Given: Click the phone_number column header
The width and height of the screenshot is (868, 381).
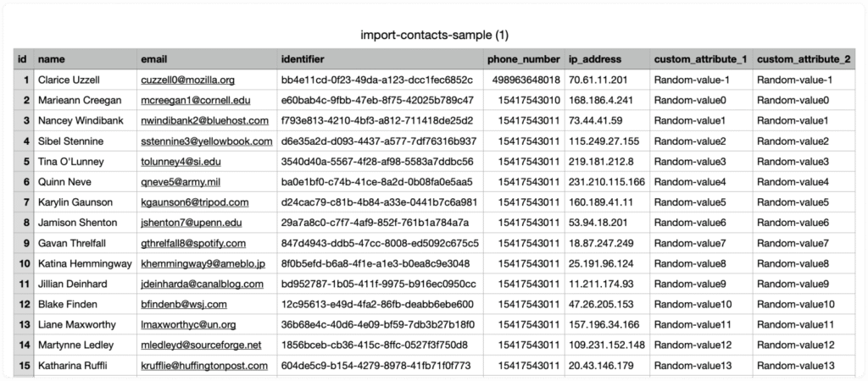Looking at the screenshot, I should click(523, 59).
